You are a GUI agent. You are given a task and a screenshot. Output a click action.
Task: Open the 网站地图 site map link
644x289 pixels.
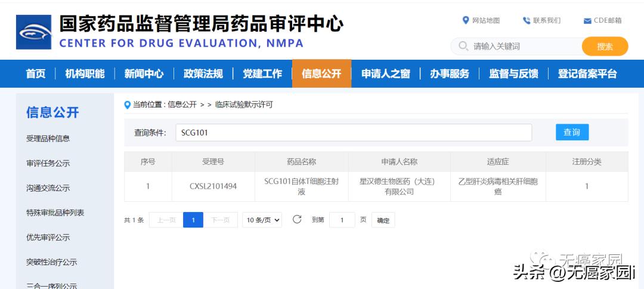coord(486,20)
